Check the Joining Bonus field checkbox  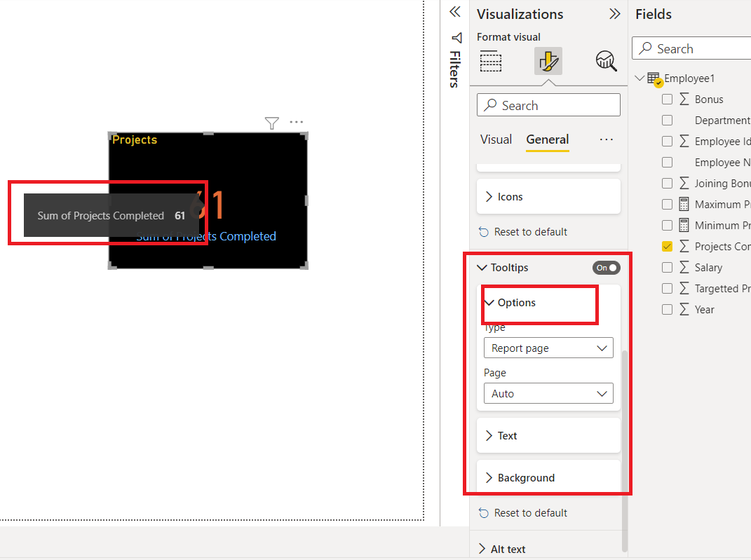pyautogui.click(x=667, y=184)
